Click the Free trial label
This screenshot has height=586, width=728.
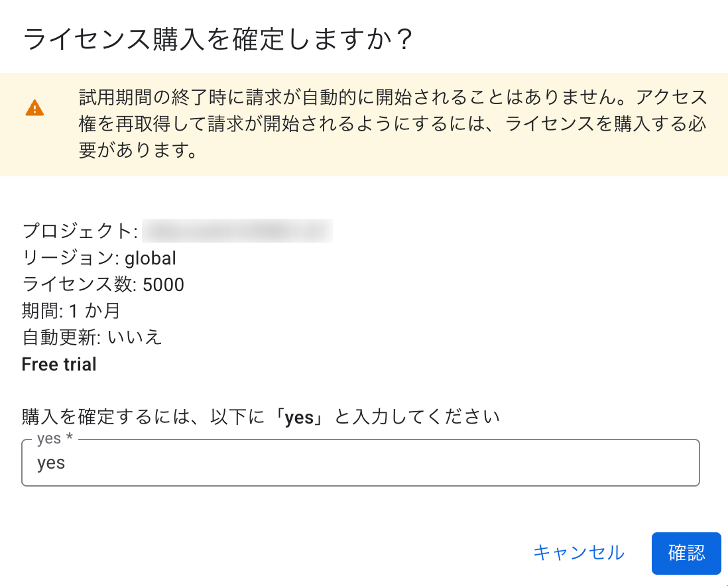pos(59,364)
